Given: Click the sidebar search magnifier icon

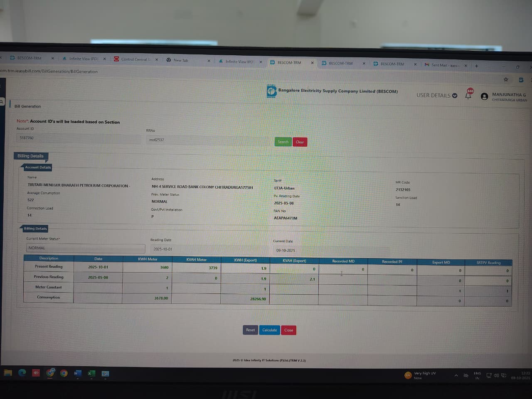Looking at the screenshot, I should click(x=2, y=101).
